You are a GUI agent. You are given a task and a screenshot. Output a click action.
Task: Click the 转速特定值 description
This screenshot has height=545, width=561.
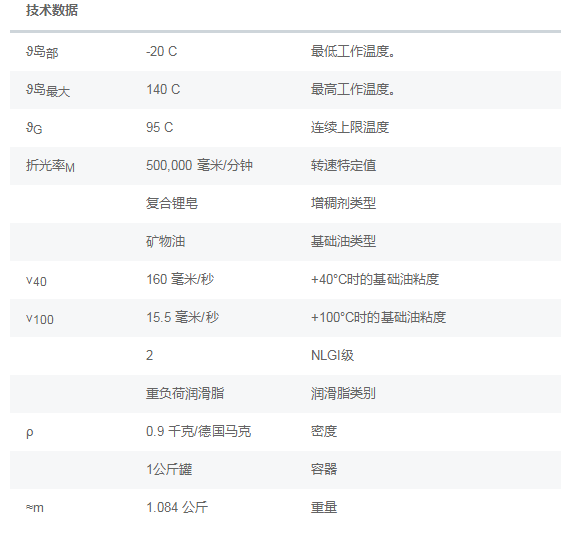[x=343, y=165]
